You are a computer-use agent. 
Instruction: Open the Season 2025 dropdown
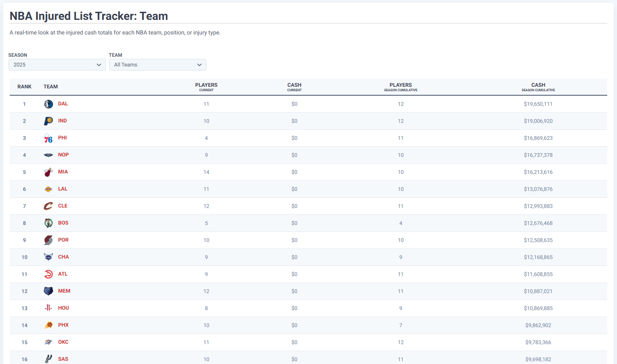click(x=57, y=65)
